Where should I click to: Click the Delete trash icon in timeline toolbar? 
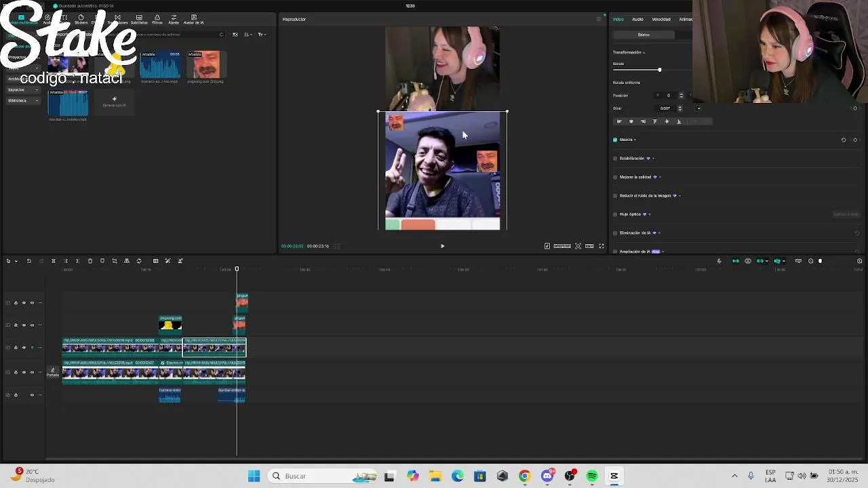click(90, 261)
